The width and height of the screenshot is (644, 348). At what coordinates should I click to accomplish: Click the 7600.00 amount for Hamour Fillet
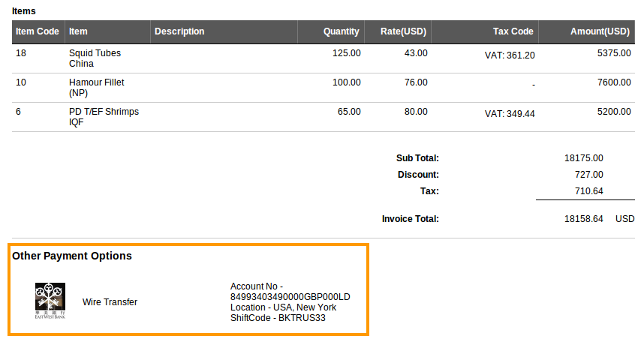coord(613,82)
